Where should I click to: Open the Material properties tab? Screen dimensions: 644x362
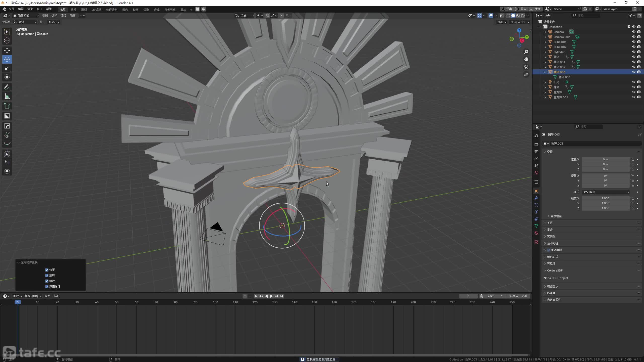[x=536, y=233]
